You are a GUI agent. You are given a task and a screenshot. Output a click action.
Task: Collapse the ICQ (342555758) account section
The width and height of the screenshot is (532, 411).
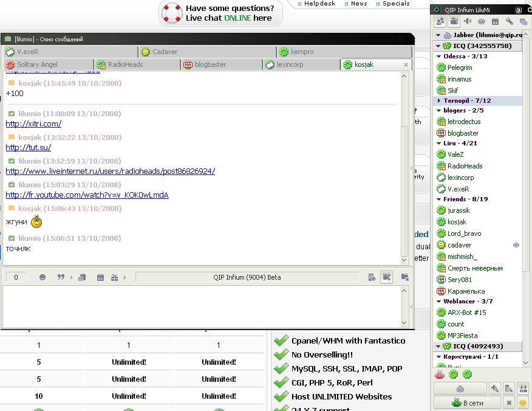pyautogui.click(x=438, y=46)
